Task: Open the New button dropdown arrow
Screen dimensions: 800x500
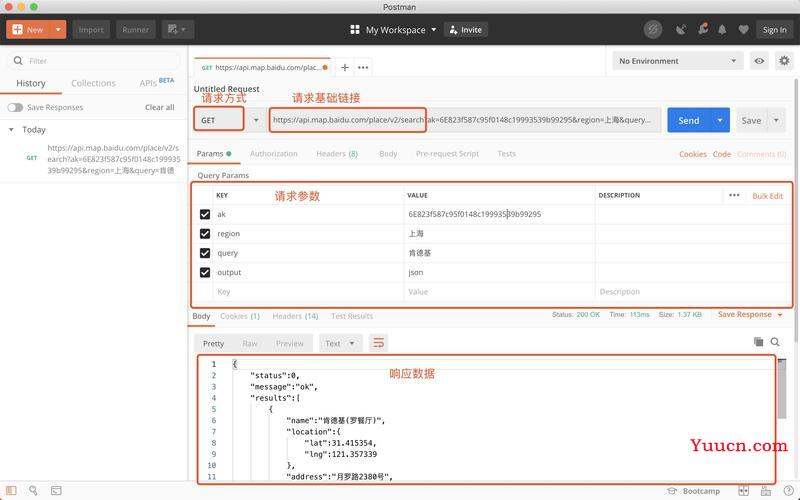Action: click(x=58, y=30)
